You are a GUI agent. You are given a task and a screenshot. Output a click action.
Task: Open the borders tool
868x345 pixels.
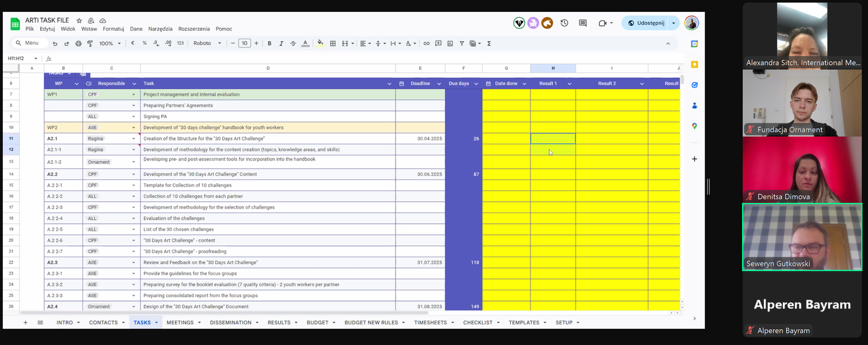[x=333, y=43]
